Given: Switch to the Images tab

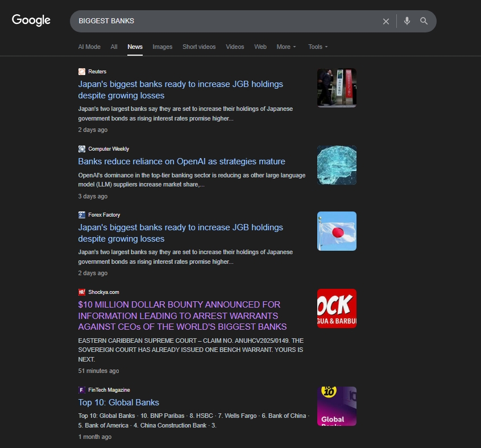Looking at the screenshot, I should tap(162, 47).
